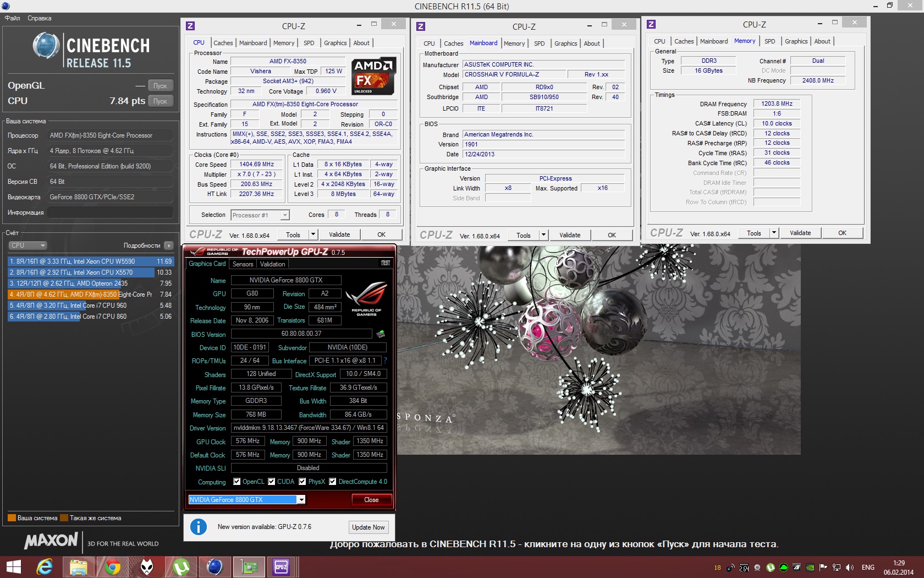
Task: Open foobar2000 alien icon on the taskbar
Action: coord(147,567)
